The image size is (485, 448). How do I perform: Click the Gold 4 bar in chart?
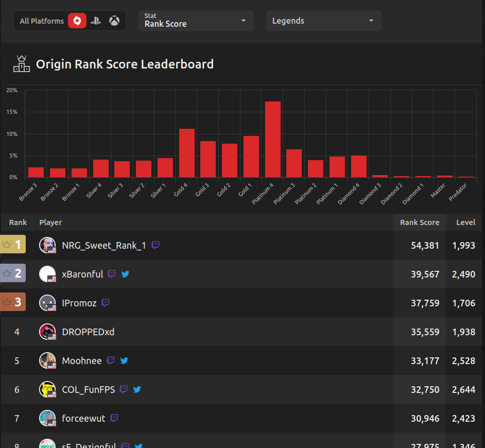pos(186,153)
